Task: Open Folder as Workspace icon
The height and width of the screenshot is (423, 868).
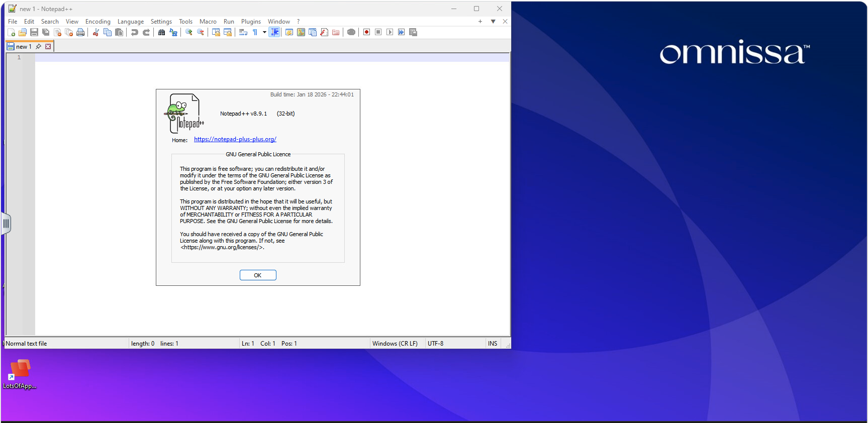Action: click(336, 32)
